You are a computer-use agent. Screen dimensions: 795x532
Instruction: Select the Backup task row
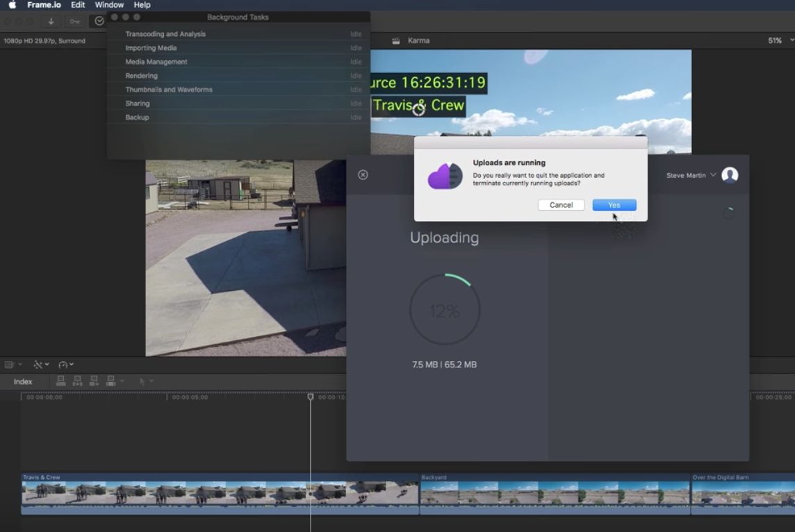click(x=238, y=117)
